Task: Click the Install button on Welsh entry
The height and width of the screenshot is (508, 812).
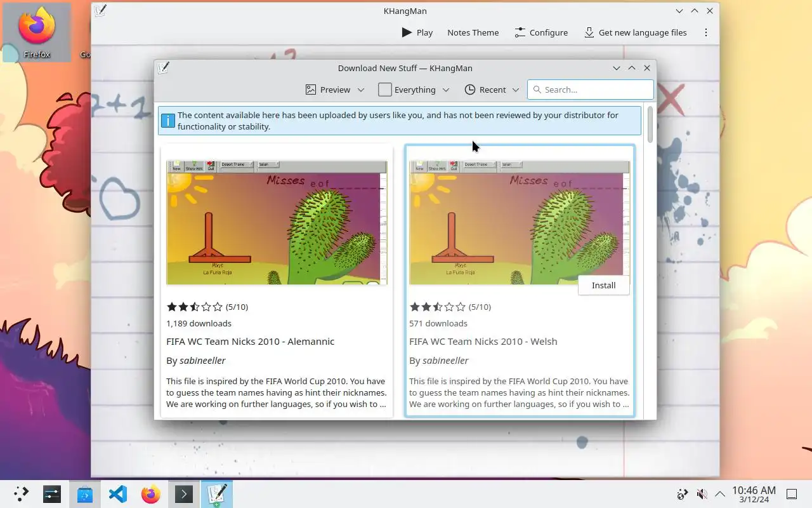Action: pos(603,285)
